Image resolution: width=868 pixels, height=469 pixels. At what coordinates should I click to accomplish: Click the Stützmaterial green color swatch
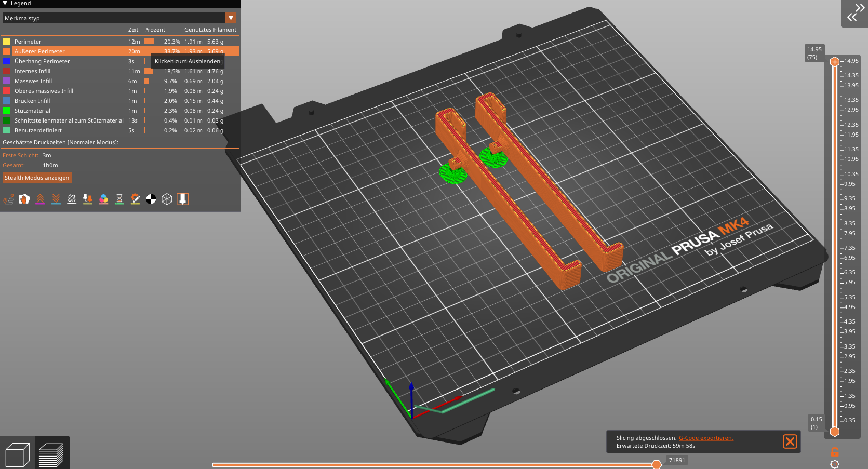pyautogui.click(x=6, y=110)
